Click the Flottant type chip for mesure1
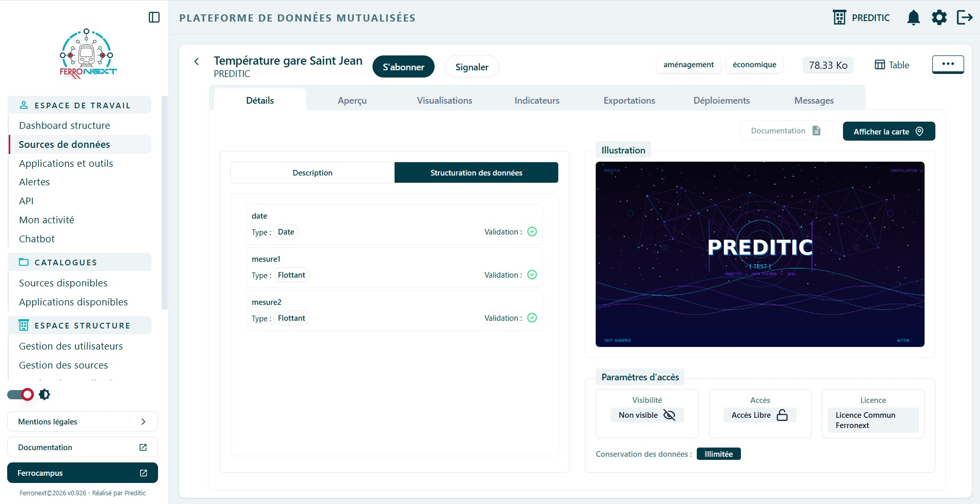This screenshot has width=980, height=504. click(291, 275)
